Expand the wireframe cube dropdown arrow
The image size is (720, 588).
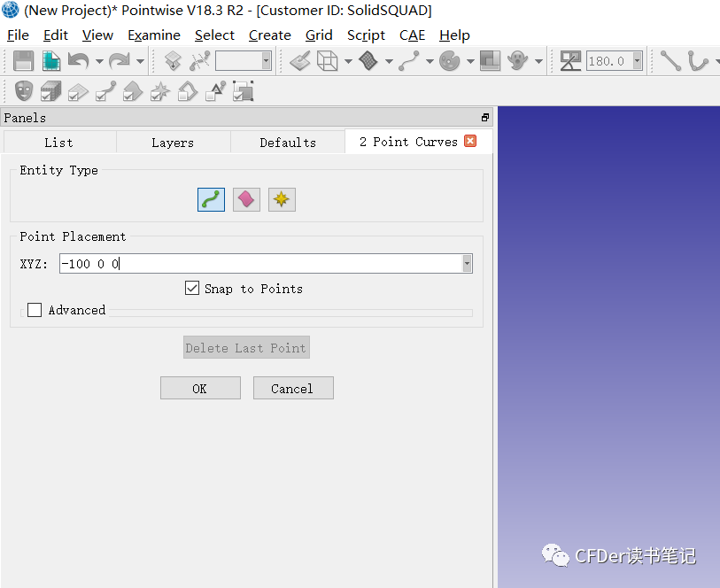click(349, 61)
